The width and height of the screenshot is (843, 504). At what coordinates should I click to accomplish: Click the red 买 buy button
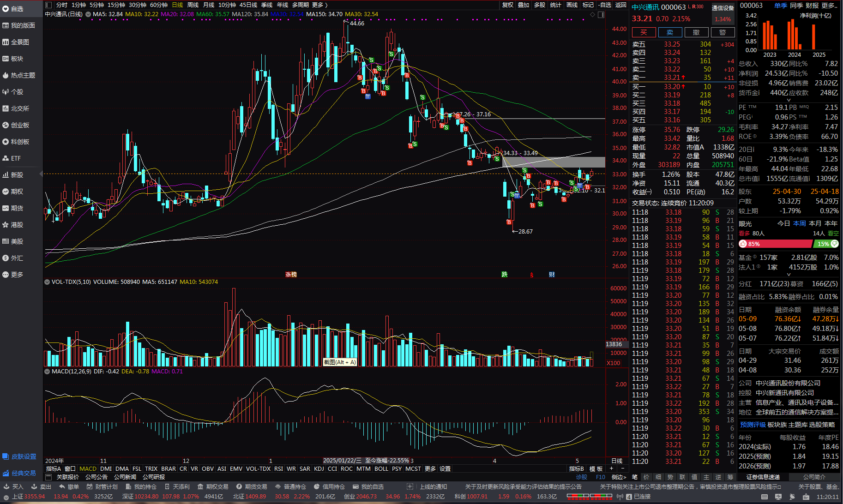tap(644, 32)
